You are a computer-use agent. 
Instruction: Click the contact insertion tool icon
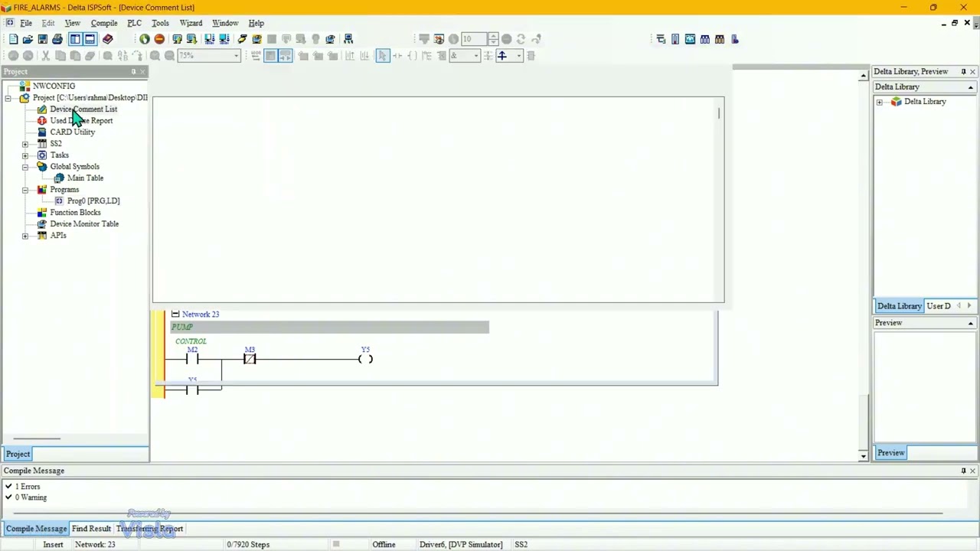click(x=397, y=56)
